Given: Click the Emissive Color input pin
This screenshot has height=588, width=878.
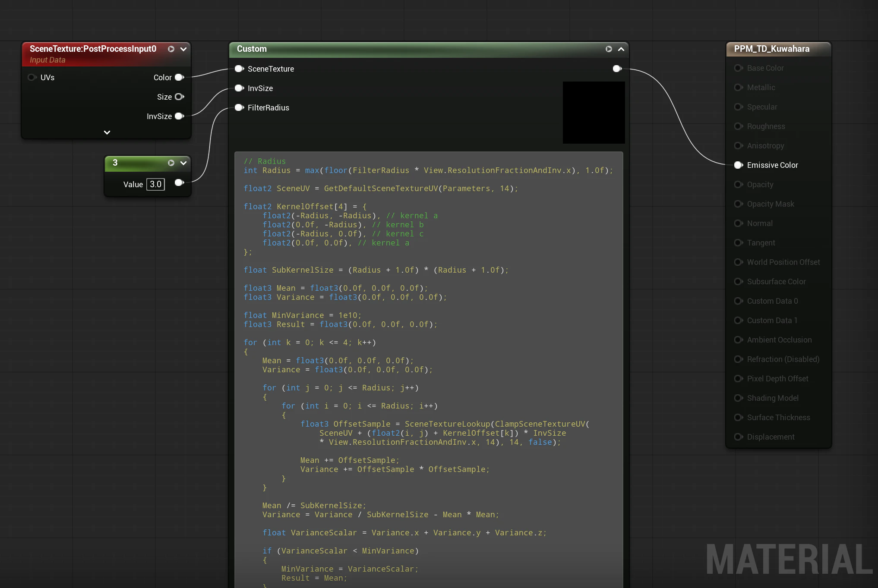Looking at the screenshot, I should coord(738,165).
